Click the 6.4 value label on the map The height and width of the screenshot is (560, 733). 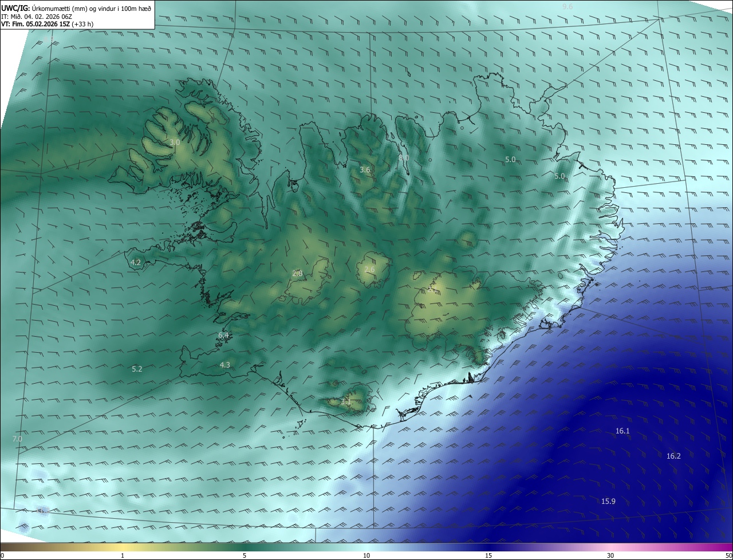223,335
